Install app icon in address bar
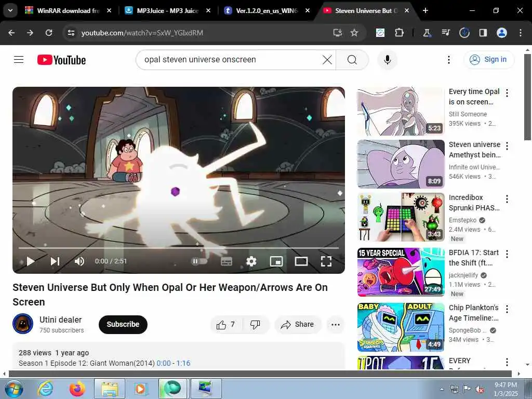This screenshot has width=532, height=399. [337, 33]
